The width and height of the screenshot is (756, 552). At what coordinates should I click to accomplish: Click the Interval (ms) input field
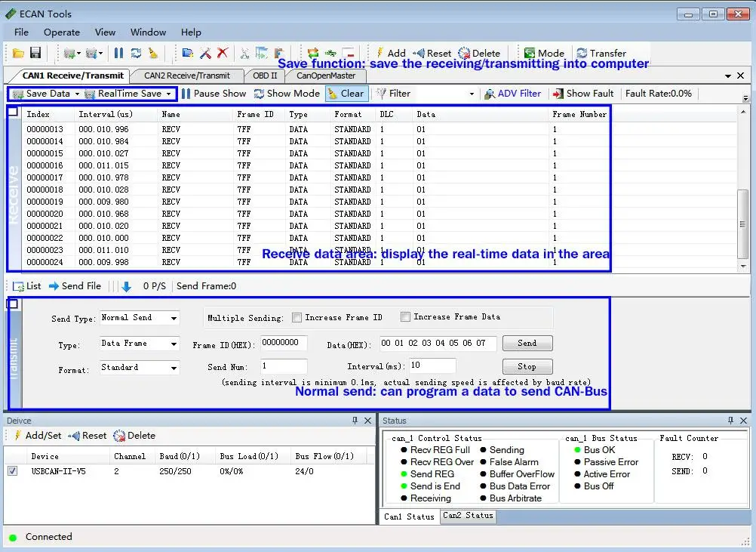pos(432,365)
